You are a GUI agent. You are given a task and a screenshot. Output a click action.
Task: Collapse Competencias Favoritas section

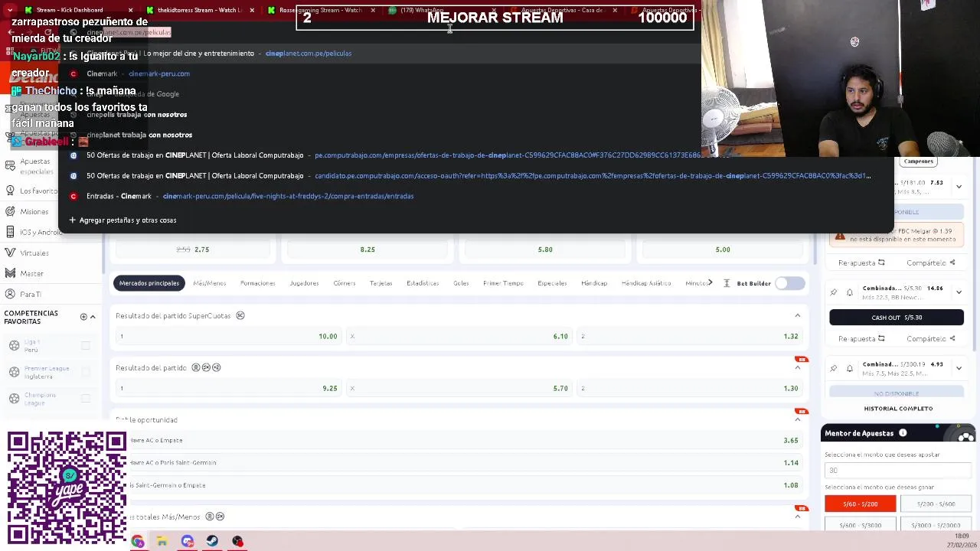[93, 317]
